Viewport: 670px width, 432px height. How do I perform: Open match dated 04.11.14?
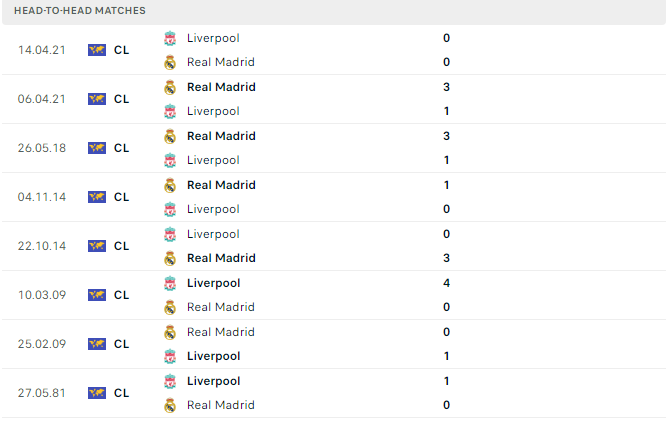334,197
